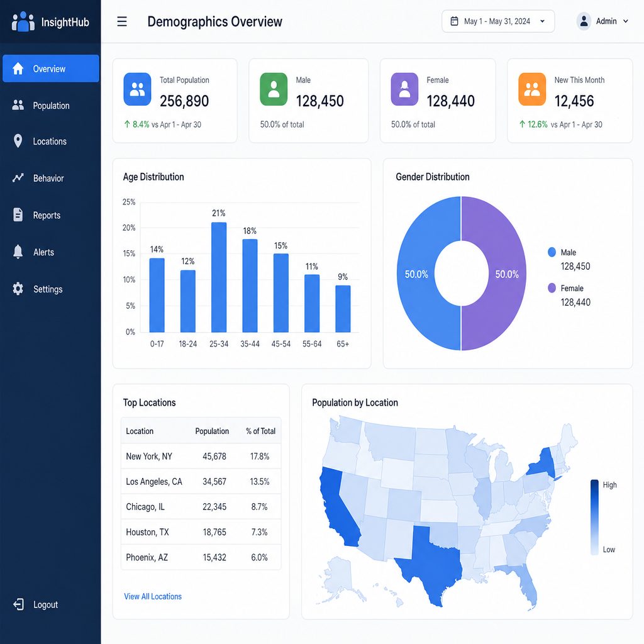The height and width of the screenshot is (644, 644).
Task: Click the green arrow beside 8.4%
Action: pyautogui.click(x=127, y=124)
